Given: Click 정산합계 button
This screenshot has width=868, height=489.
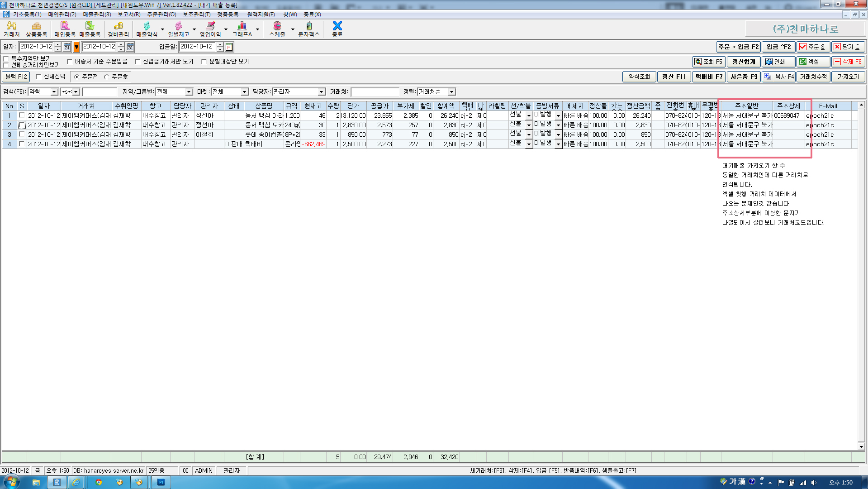Looking at the screenshot, I should tap(744, 62).
